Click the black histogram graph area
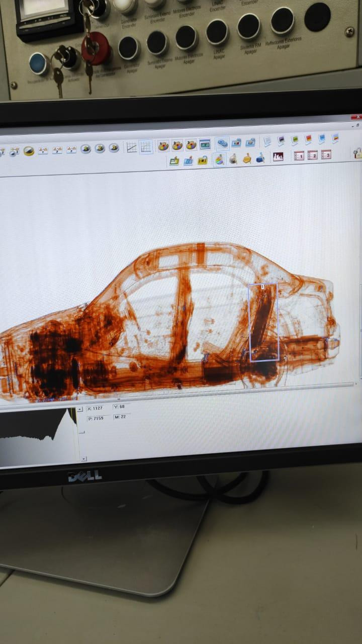This screenshot has height=644, width=362. tap(38, 435)
